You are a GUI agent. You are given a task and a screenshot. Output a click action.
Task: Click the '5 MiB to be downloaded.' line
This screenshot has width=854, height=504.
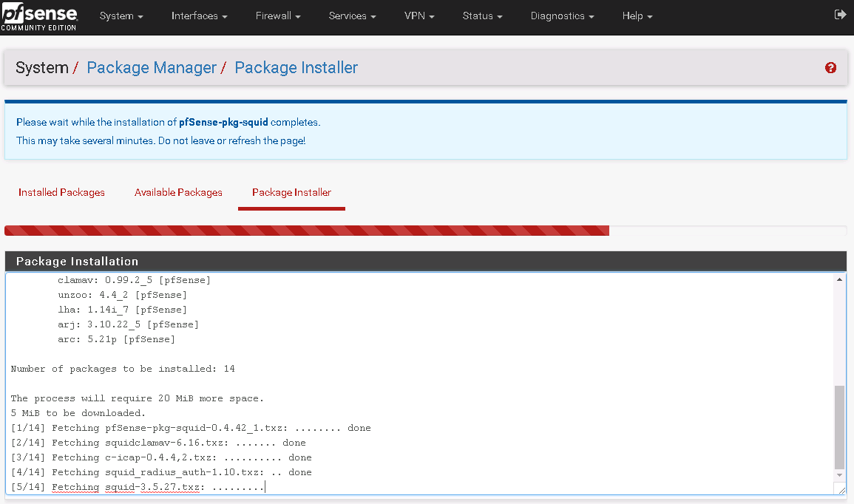[78, 413]
